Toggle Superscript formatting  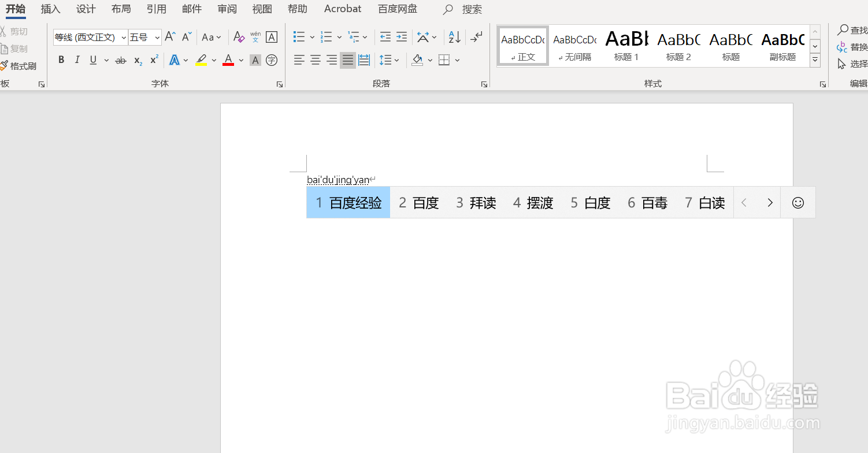point(154,60)
